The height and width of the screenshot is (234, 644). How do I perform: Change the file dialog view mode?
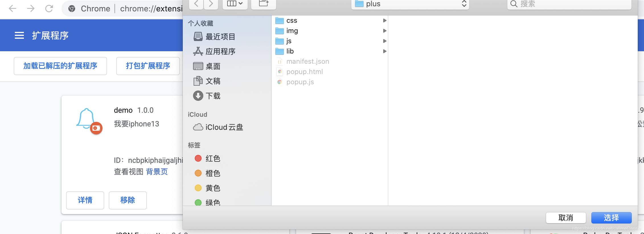[235, 4]
